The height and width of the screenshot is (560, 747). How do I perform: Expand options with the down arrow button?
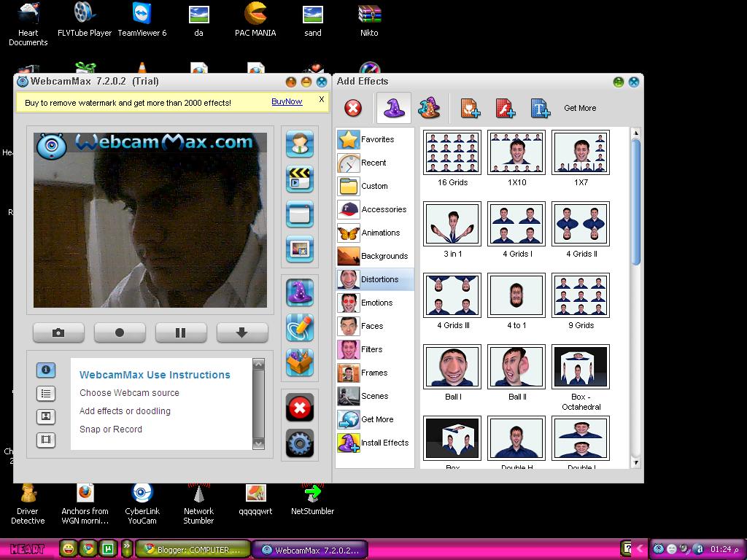click(241, 332)
